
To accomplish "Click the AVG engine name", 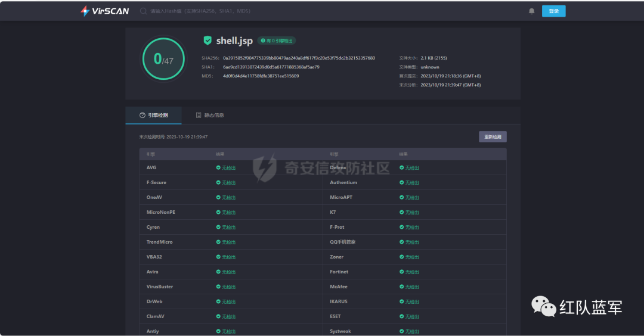I will click(x=151, y=167).
